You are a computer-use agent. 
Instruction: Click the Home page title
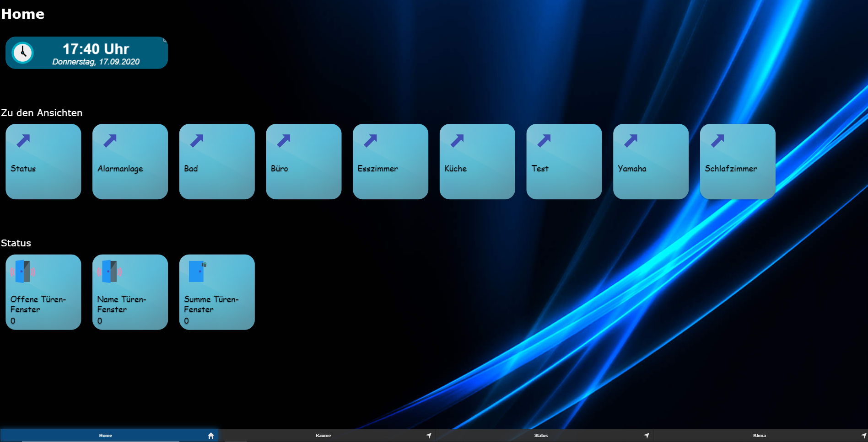[23, 14]
